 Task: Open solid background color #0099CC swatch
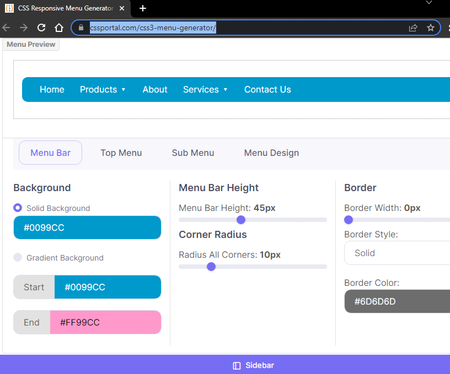[x=87, y=228]
